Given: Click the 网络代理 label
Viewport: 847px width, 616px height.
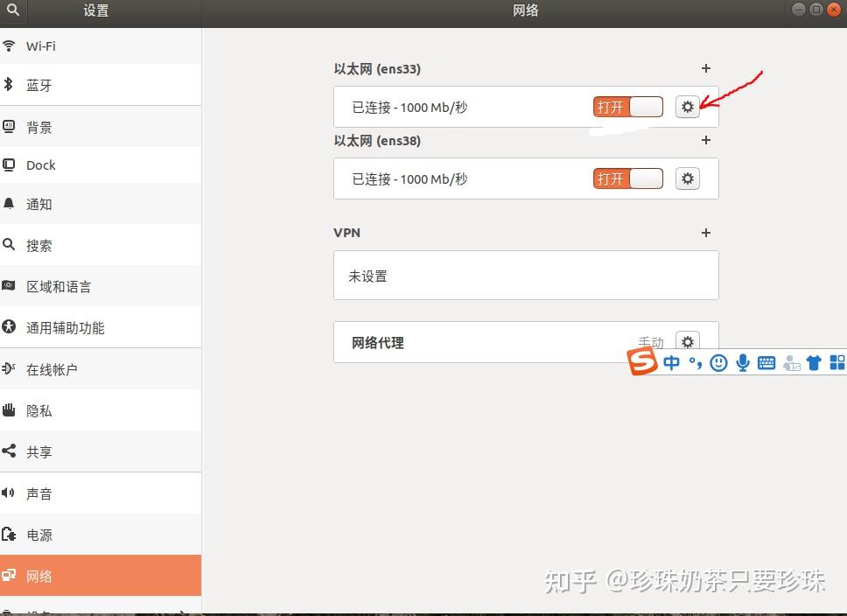Looking at the screenshot, I should (x=378, y=343).
